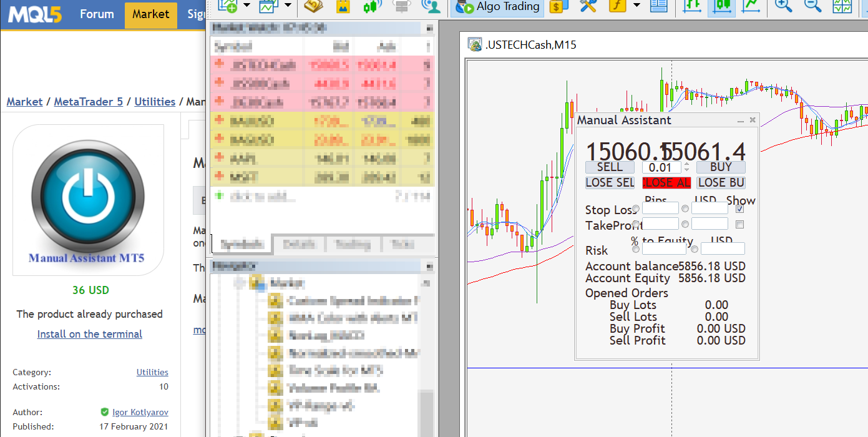This screenshot has width=868, height=437.
Task: Select Risk USD radio button
Action: tap(695, 249)
